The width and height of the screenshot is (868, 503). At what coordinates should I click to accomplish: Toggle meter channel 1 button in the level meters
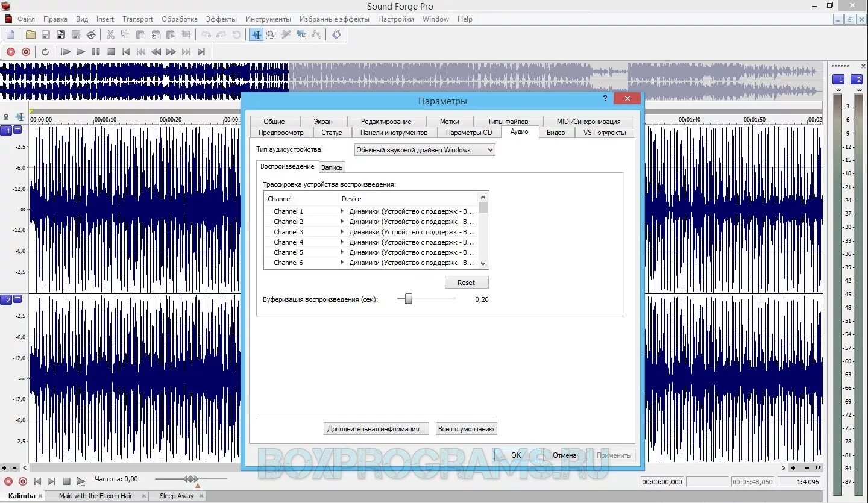838,80
